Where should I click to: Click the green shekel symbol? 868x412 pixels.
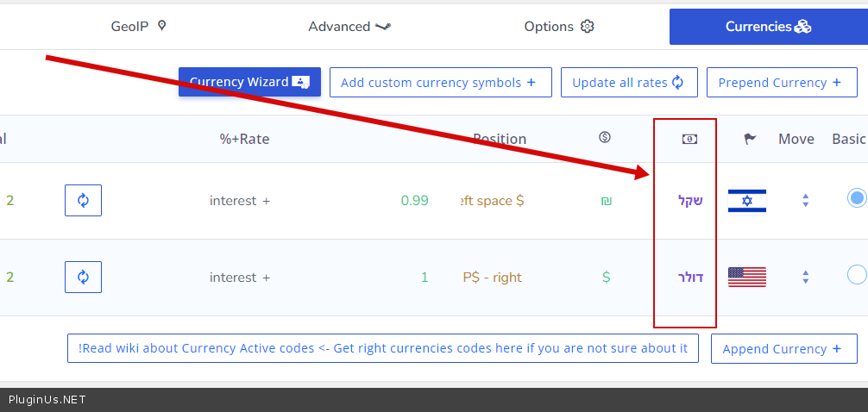pyautogui.click(x=606, y=201)
